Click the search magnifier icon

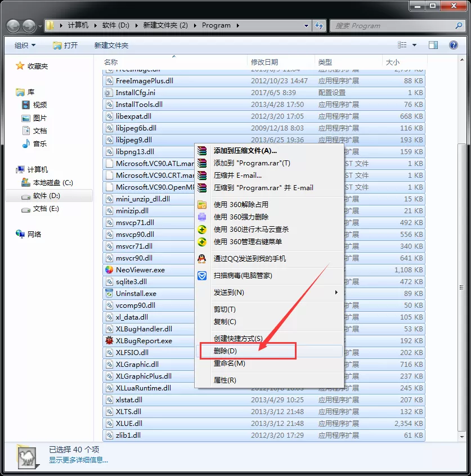(459, 25)
